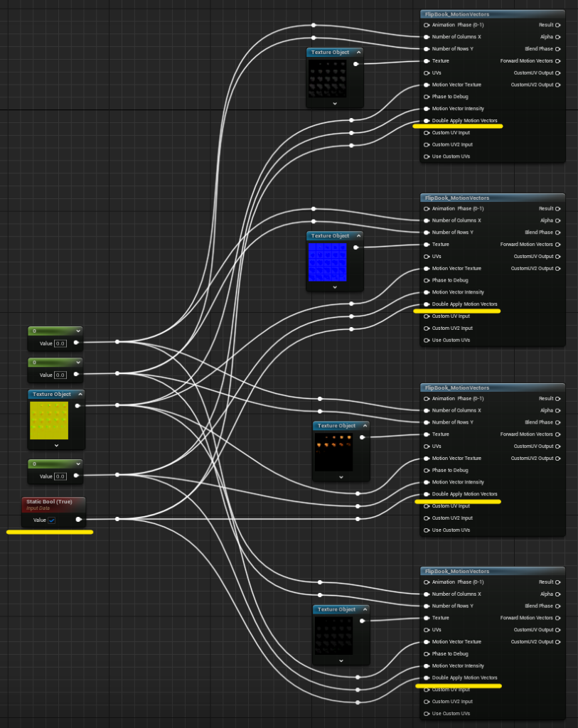This screenshot has width=578, height=728.
Task: Select the orange flame Texture Object thumbnail
Action: point(334,452)
